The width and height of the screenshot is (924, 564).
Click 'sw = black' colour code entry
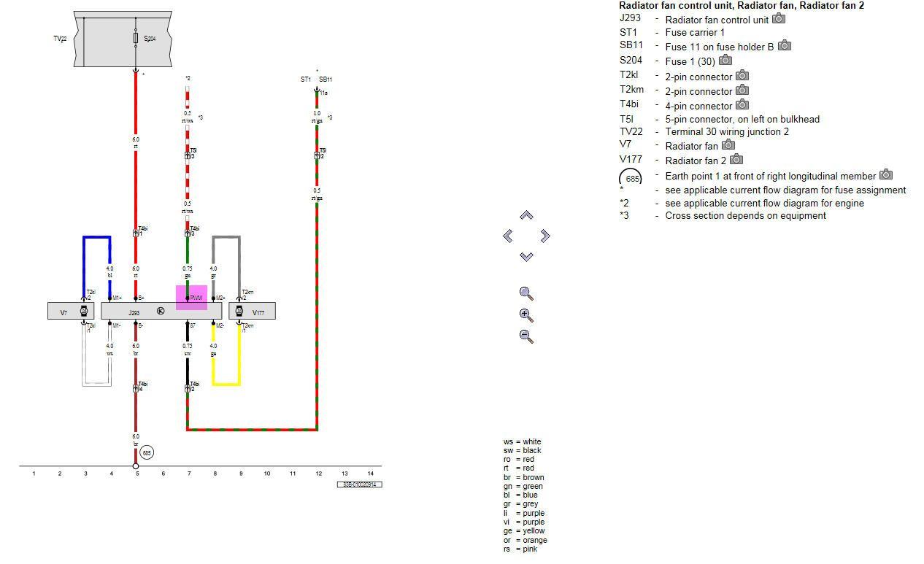(522, 450)
